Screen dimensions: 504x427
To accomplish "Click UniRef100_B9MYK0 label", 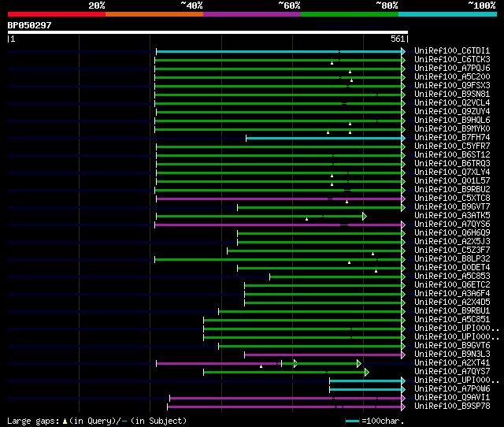I will point(452,129).
